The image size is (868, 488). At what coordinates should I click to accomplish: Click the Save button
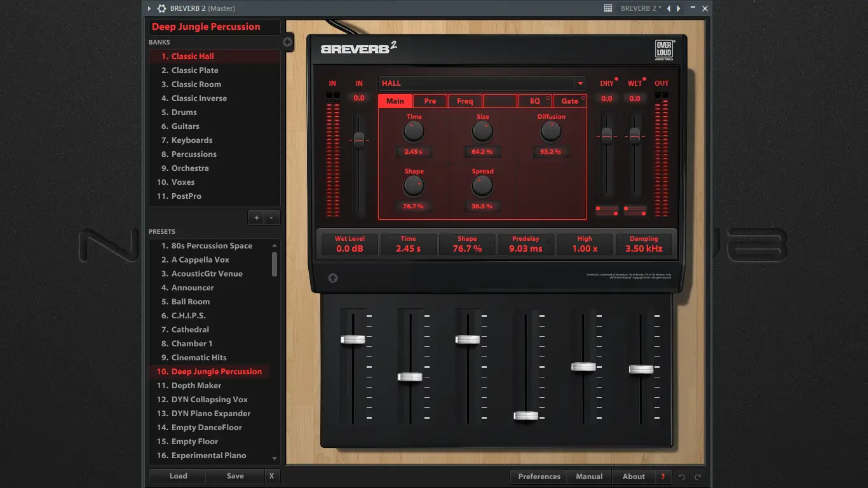pos(235,476)
